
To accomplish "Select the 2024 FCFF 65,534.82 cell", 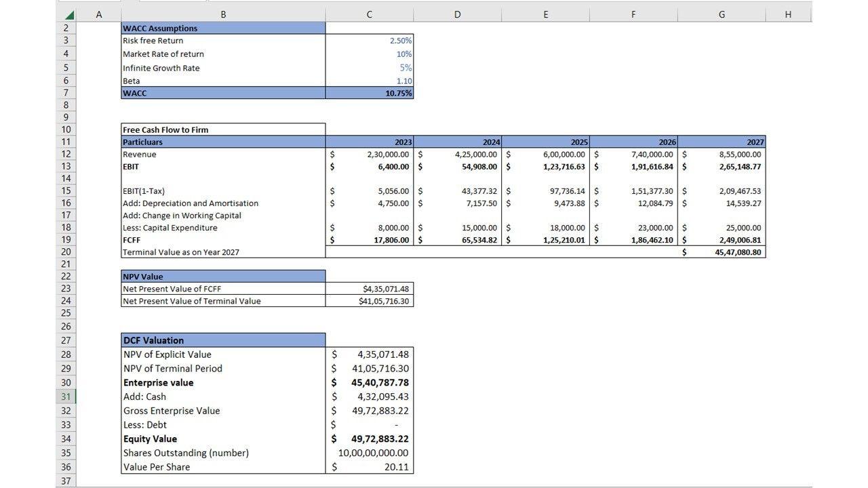I will (x=458, y=240).
